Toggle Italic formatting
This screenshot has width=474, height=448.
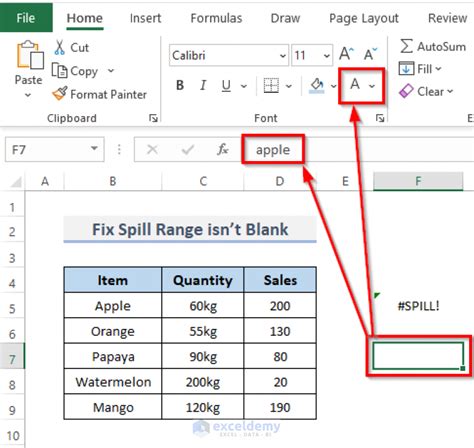203,85
